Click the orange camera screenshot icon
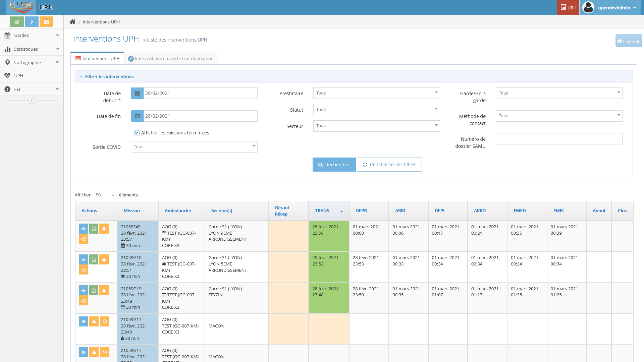Viewport: 644px width, 362px height. [46, 22]
